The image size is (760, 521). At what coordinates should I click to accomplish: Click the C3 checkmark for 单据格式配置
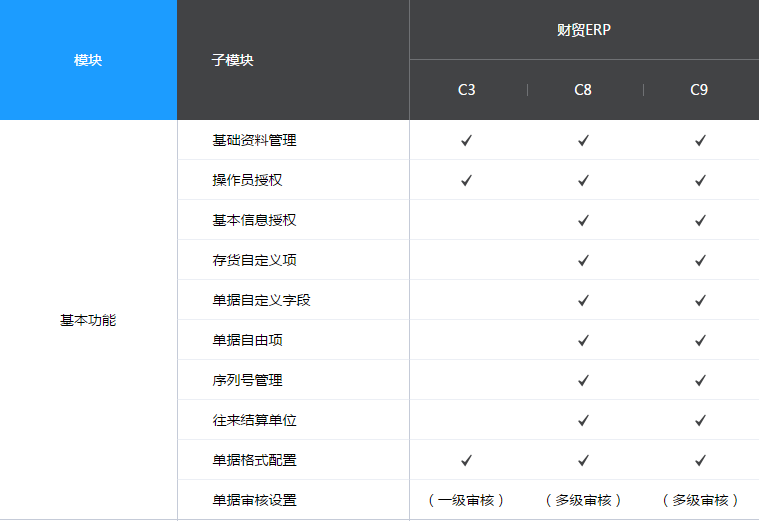click(466, 460)
